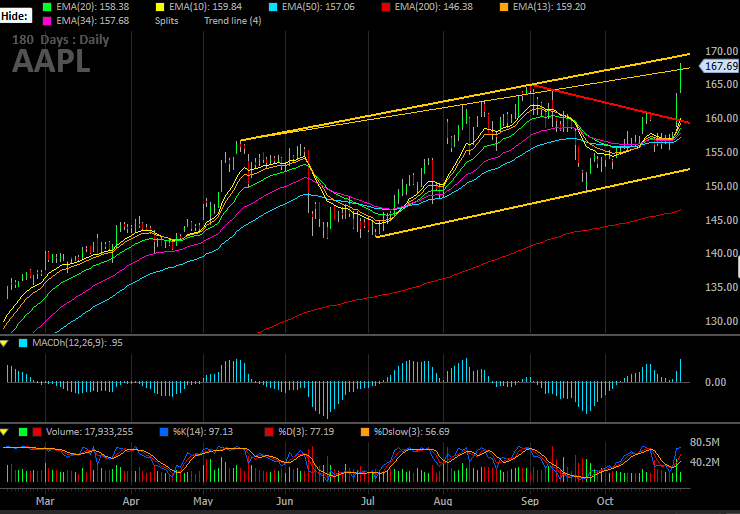Viewport: 740px width, 514px height.
Task: Click the Apr label on the date axis
Action: [131, 501]
